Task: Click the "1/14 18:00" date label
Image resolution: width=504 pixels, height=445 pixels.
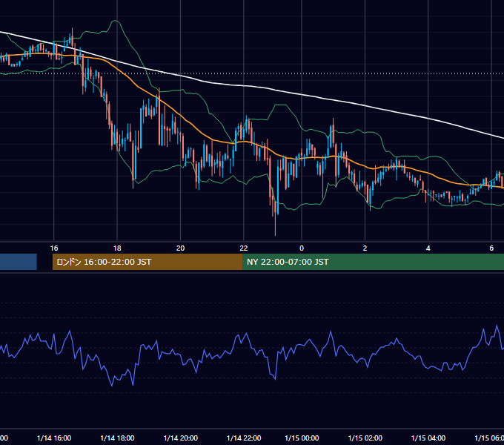Action: point(117,438)
